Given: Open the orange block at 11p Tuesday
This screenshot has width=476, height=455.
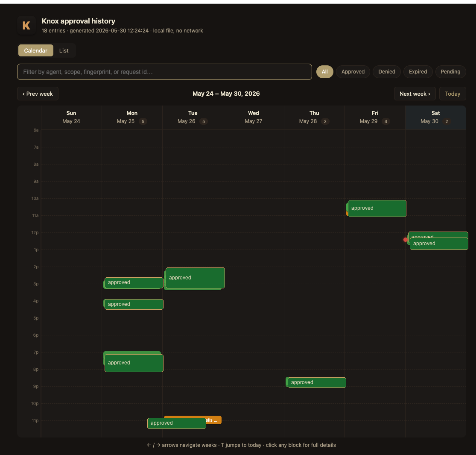Looking at the screenshot, I should tap(214, 420).
